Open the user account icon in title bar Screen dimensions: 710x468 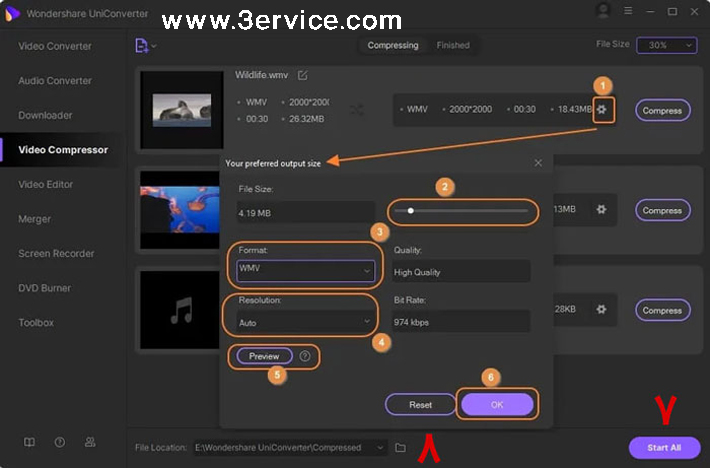click(x=602, y=11)
